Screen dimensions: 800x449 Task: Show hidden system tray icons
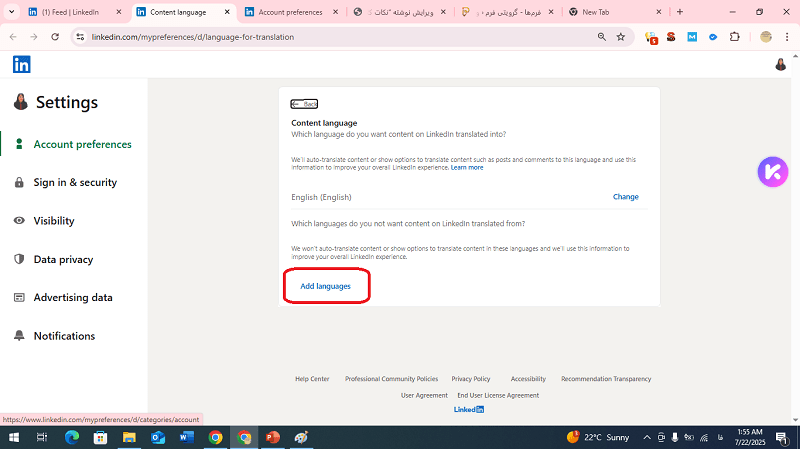647,437
